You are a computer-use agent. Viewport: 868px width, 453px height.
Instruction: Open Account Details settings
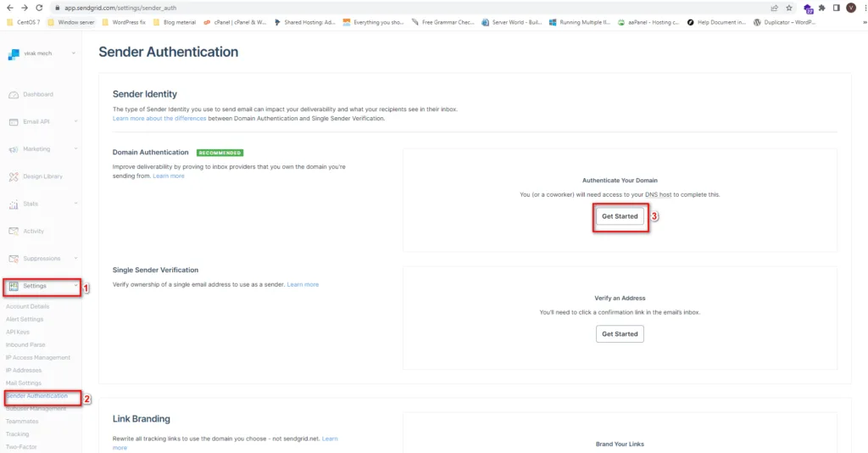coord(28,306)
